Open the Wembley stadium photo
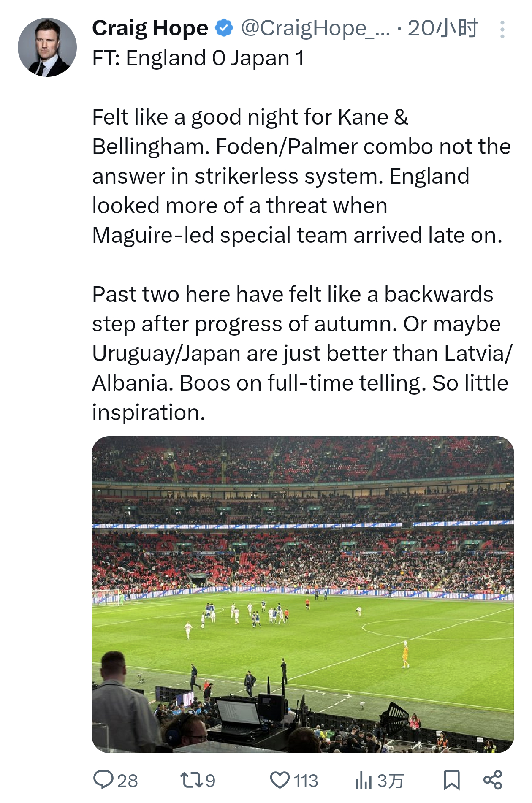The height and width of the screenshot is (803, 532). coord(303,594)
